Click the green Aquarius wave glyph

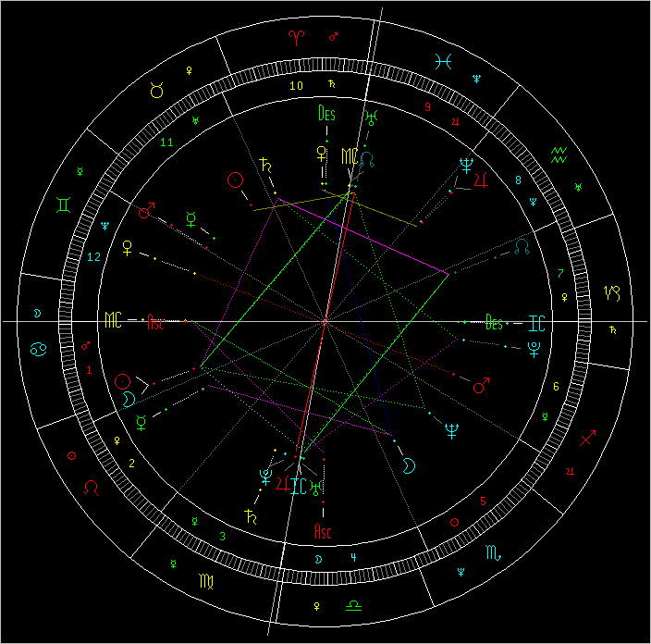[x=559, y=154]
